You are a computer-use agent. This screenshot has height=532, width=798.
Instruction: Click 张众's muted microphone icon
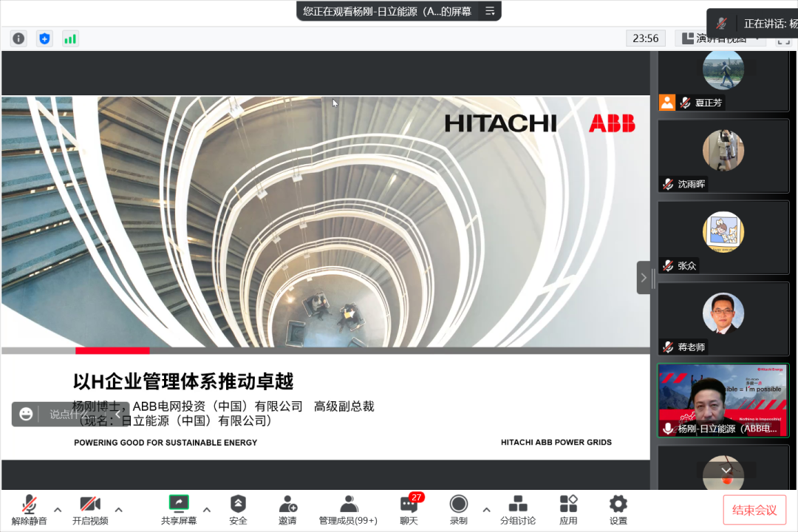(668, 265)
